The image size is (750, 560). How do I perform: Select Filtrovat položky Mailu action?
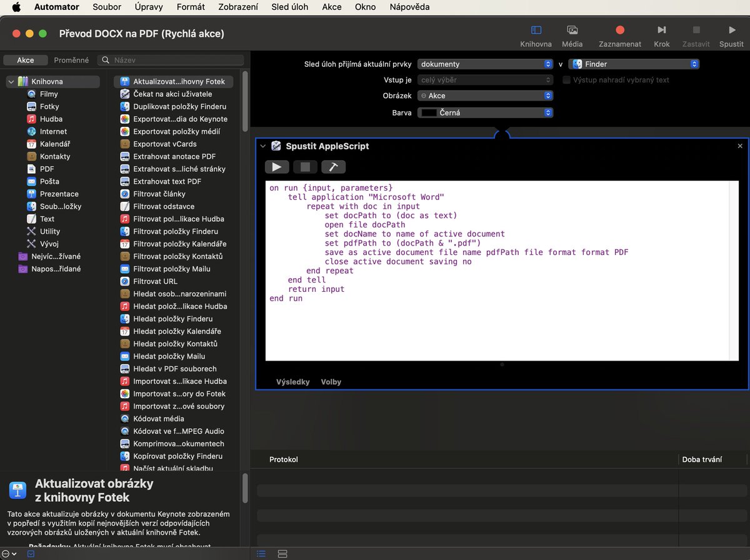[173, 269]
